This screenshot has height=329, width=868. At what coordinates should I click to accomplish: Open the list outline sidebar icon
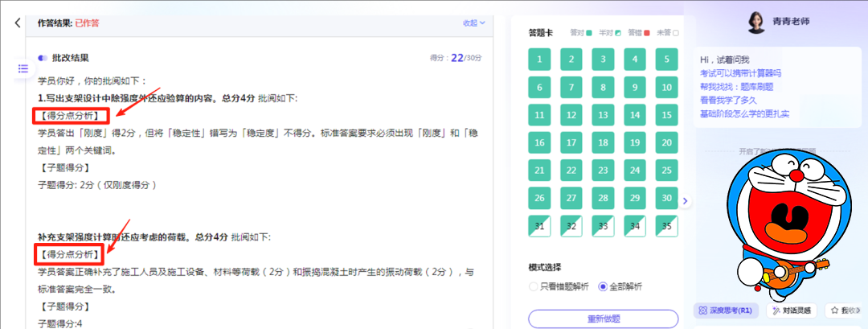(23, 69)
